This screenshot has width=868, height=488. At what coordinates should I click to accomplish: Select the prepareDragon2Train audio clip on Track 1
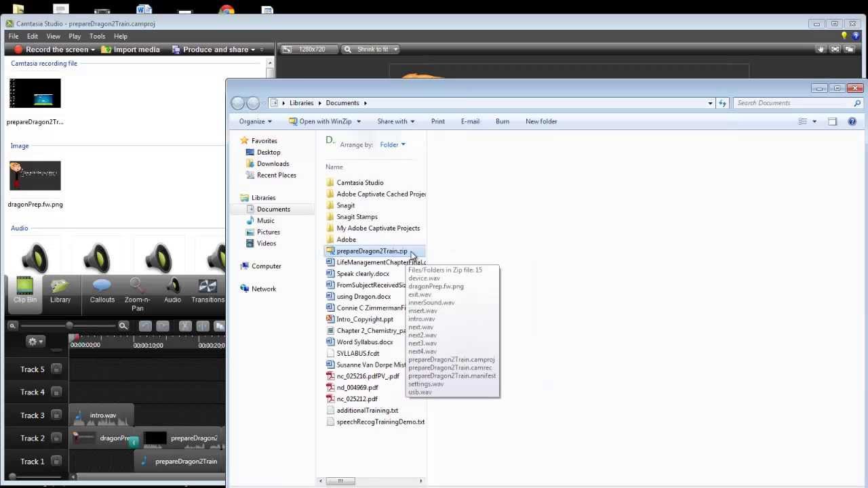[x=180, y=462]
